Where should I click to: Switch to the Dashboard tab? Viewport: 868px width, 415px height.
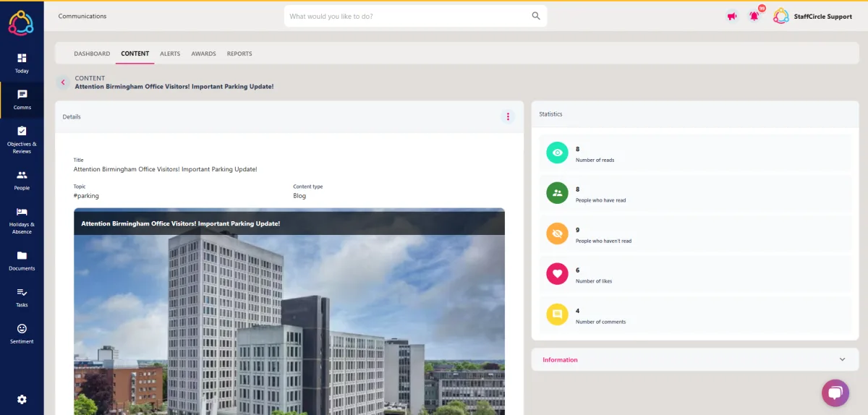click(x=92, y=54)
